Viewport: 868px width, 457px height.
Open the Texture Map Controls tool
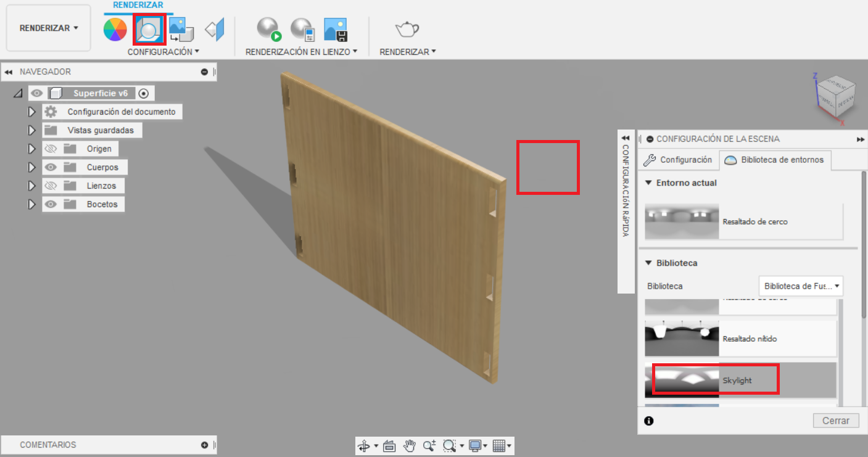point(214,29)
